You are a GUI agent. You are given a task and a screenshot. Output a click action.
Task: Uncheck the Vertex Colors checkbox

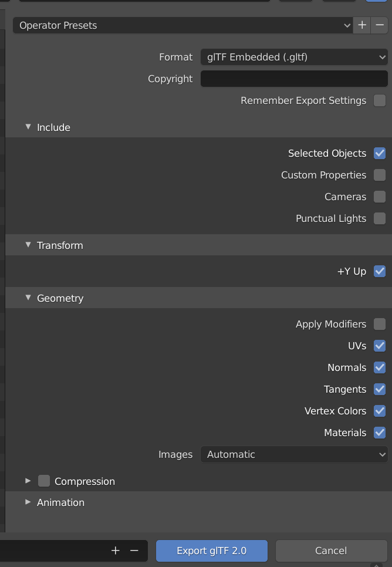click(x=379, y=411)
